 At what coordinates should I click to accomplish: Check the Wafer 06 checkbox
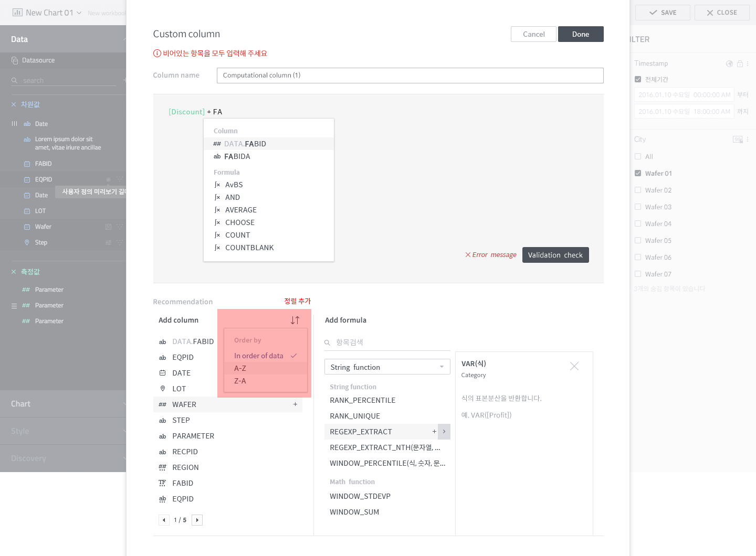[x=638, y=257]
